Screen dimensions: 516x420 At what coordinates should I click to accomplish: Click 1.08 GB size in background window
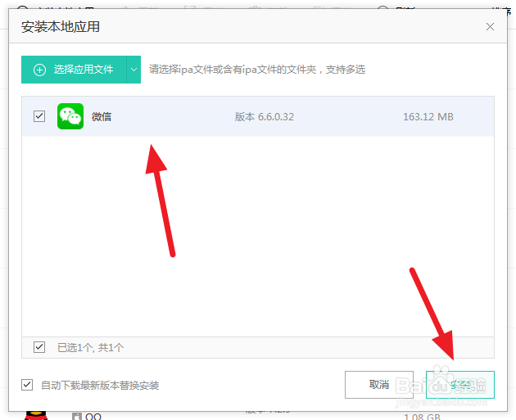pyautogui.click(x=422, y=417)
